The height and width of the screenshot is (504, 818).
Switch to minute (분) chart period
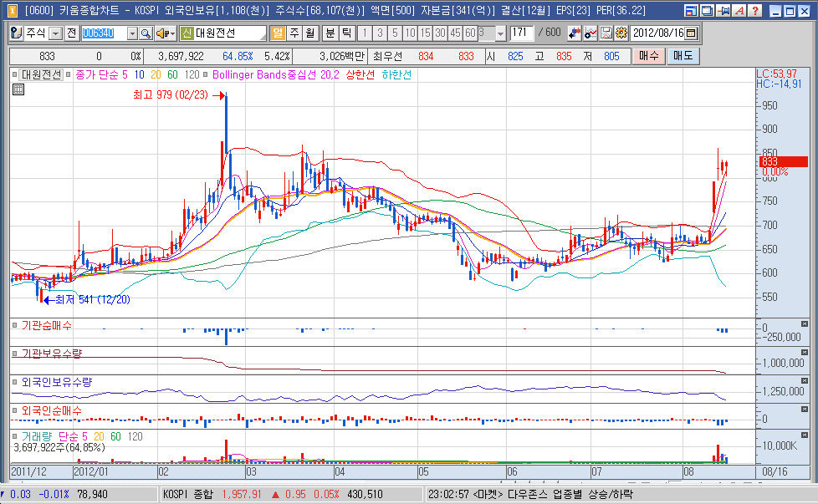pos(330,33)
